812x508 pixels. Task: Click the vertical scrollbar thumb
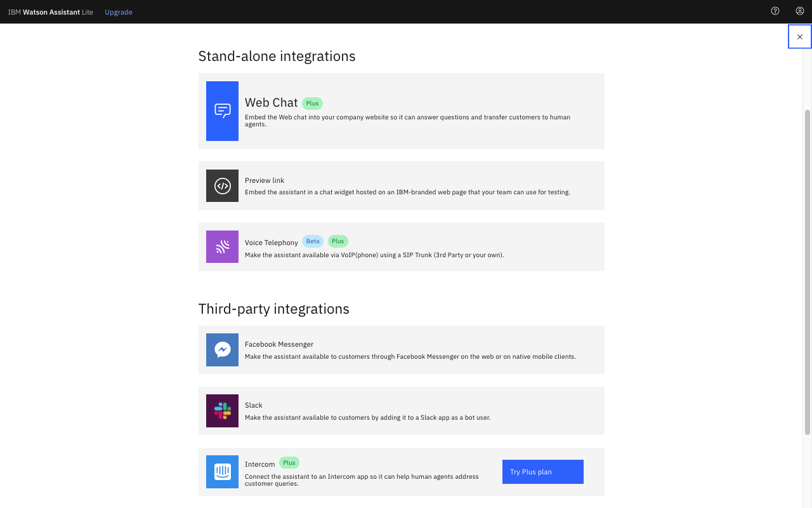[808, 272]
